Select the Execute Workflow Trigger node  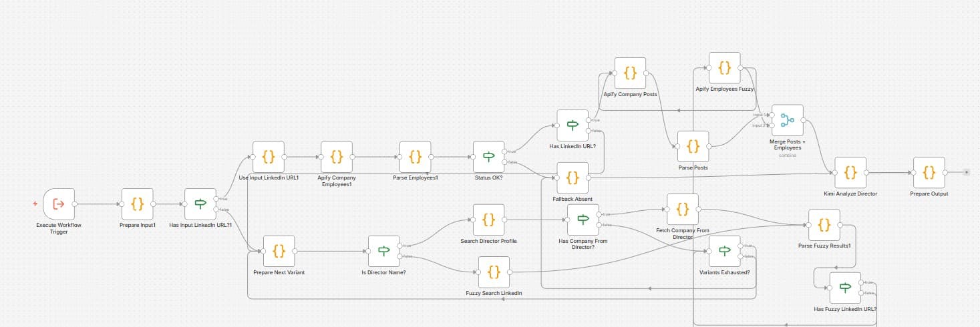(58, 204)
